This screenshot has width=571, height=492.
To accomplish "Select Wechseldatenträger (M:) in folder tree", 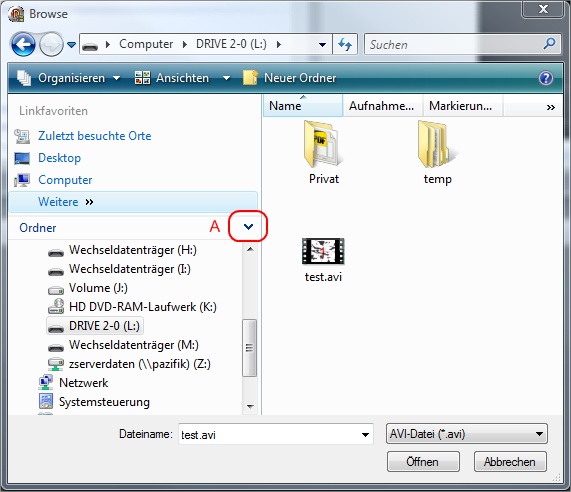I will pos(134,345).
